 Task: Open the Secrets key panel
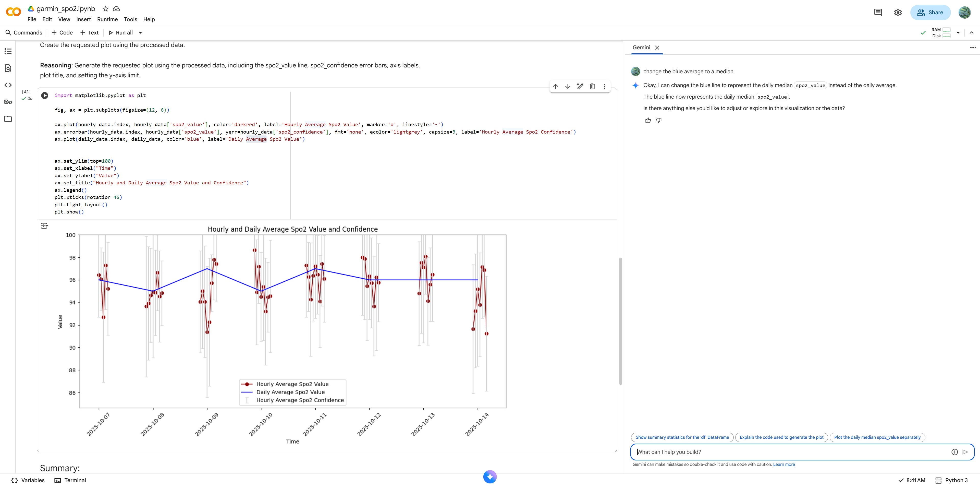tap(8, 102)
